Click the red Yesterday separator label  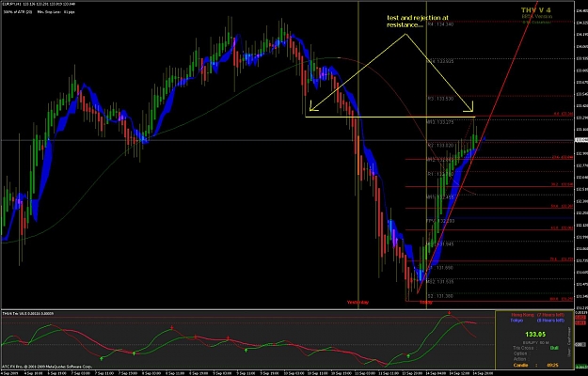(x=358, y=303)
